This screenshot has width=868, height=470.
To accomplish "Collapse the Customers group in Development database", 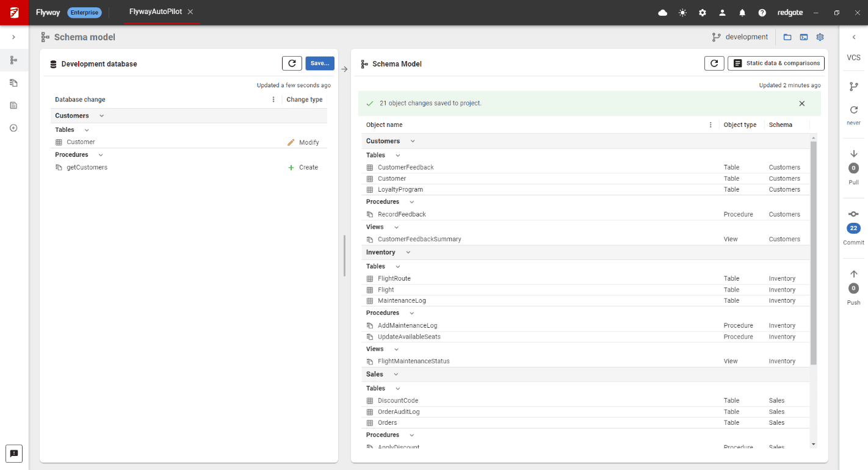I will point(101,116).
